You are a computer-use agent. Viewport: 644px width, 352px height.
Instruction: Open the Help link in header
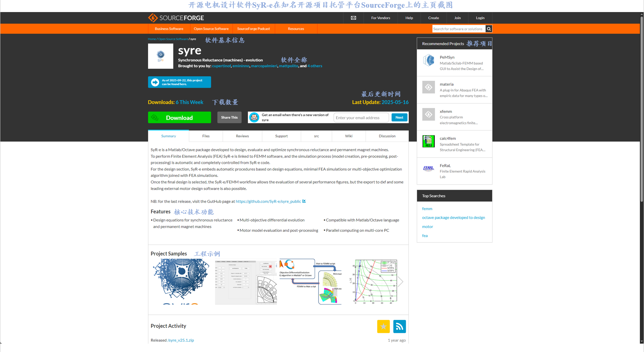[x=409, y=18]
